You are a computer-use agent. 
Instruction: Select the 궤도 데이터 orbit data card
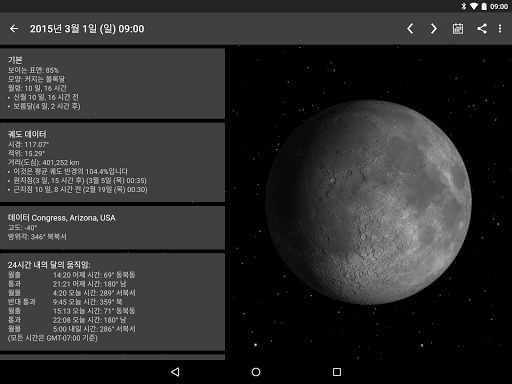click(112, 162)
